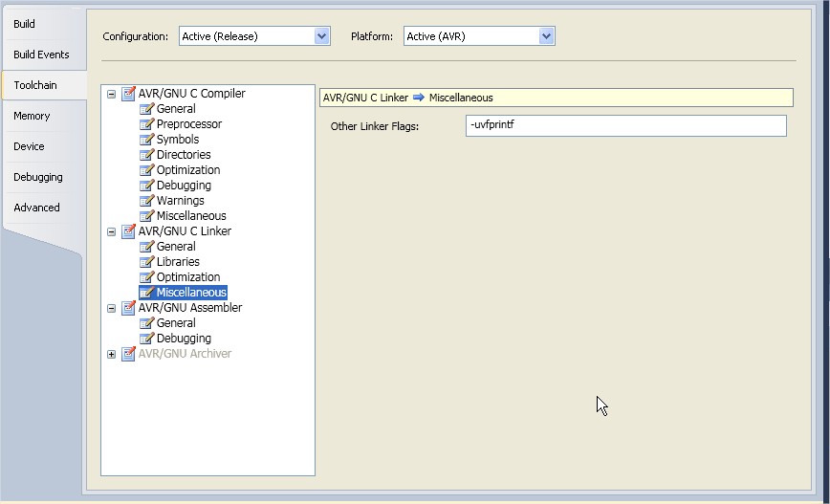Select AVR/GNU C Linker tree label

coord(185,231)
